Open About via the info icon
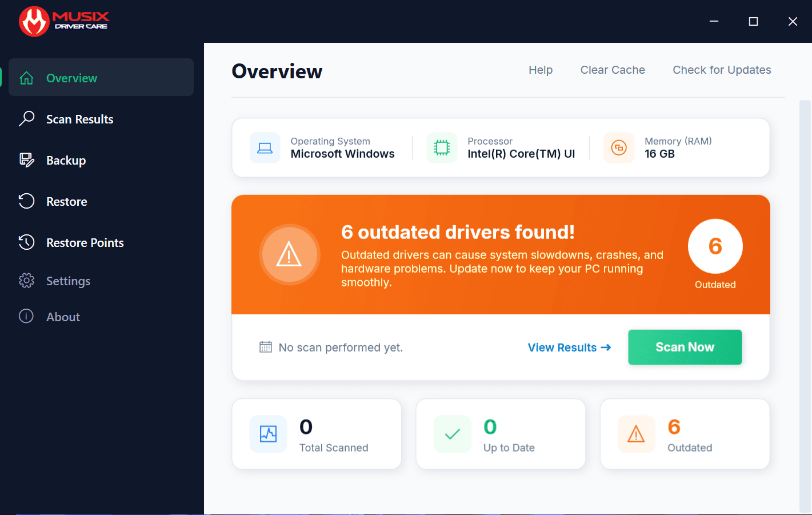 26,316
